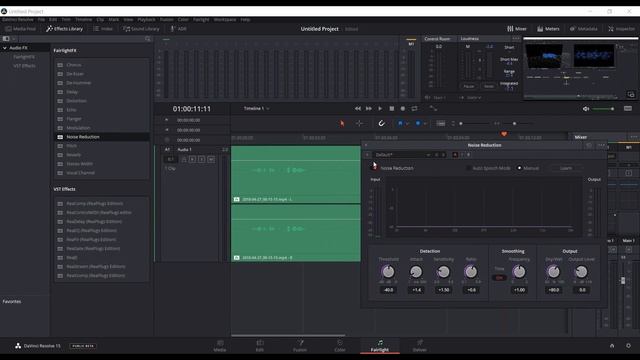Image resolution: width=640 pixels, height=360 pixels.
Task: Toggle effects panel sidebar view button
Action: pos(6,39)
